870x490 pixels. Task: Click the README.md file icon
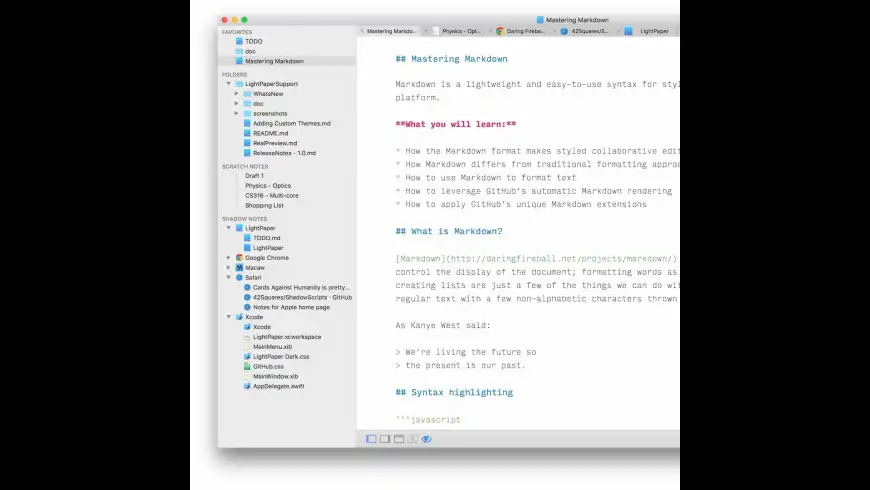click(247, 133)
